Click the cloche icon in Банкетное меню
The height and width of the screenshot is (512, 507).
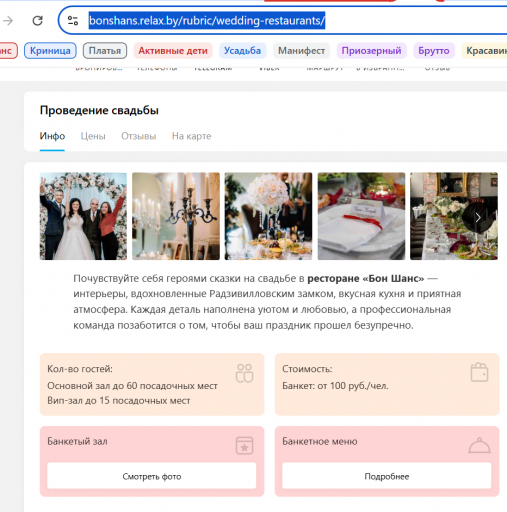479,445
